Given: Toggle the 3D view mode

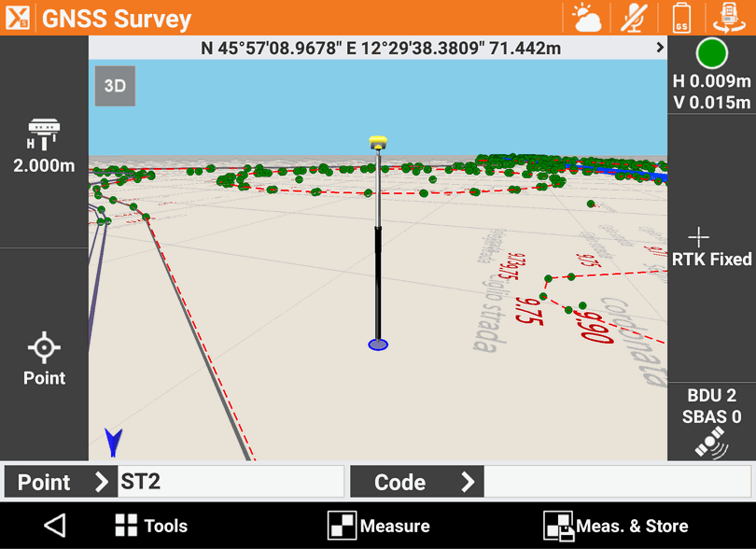Looking at the screenshot, I should pos(115,86).
